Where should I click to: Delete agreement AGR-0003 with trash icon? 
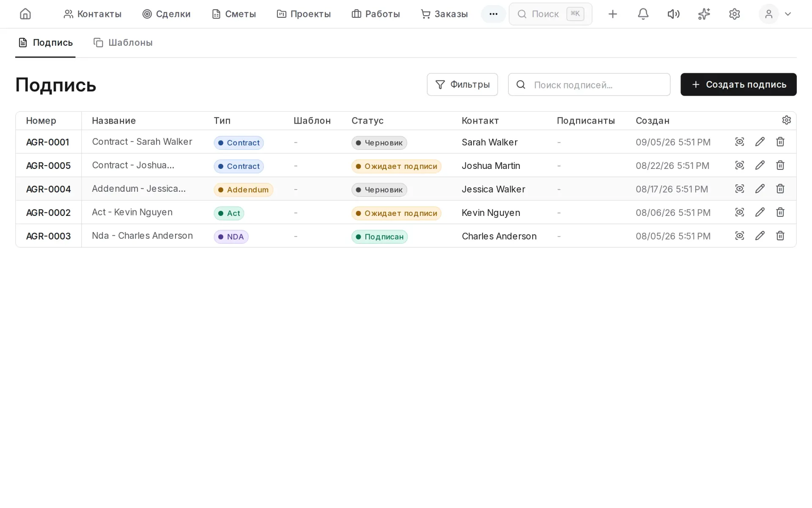(780, 236)
